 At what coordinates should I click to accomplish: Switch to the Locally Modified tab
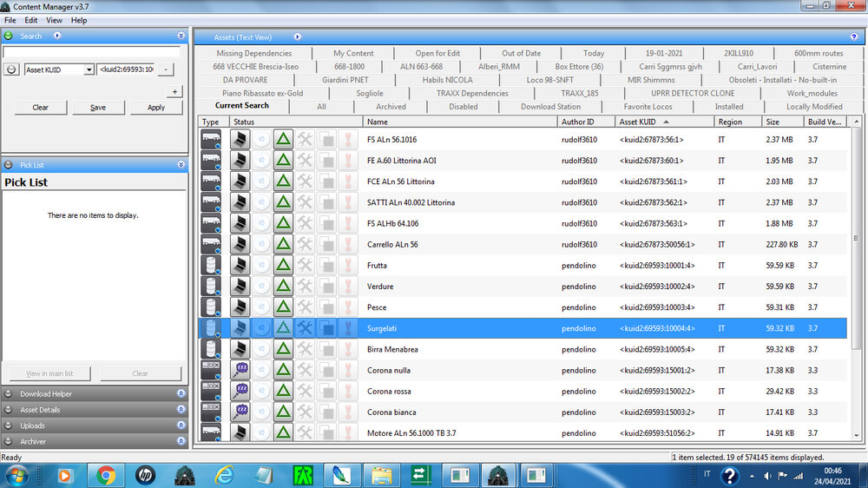(x=814, y=107)
